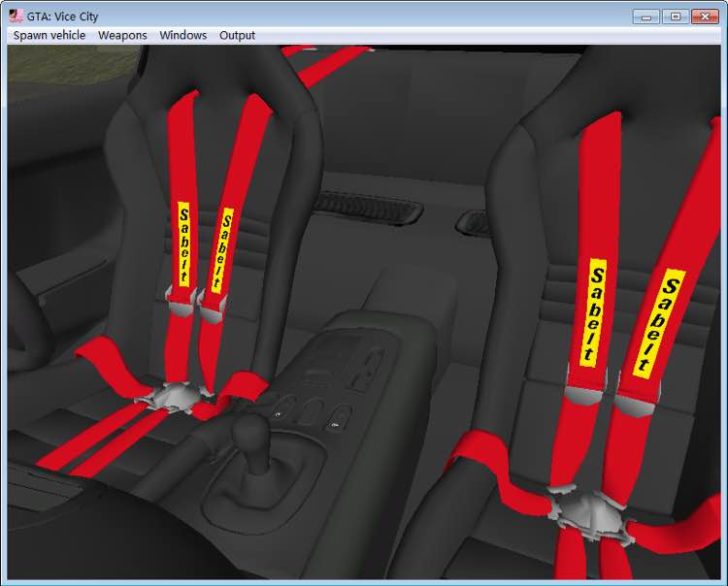Open the Weapons menu
728x586 pixels.
coord(122,35)
